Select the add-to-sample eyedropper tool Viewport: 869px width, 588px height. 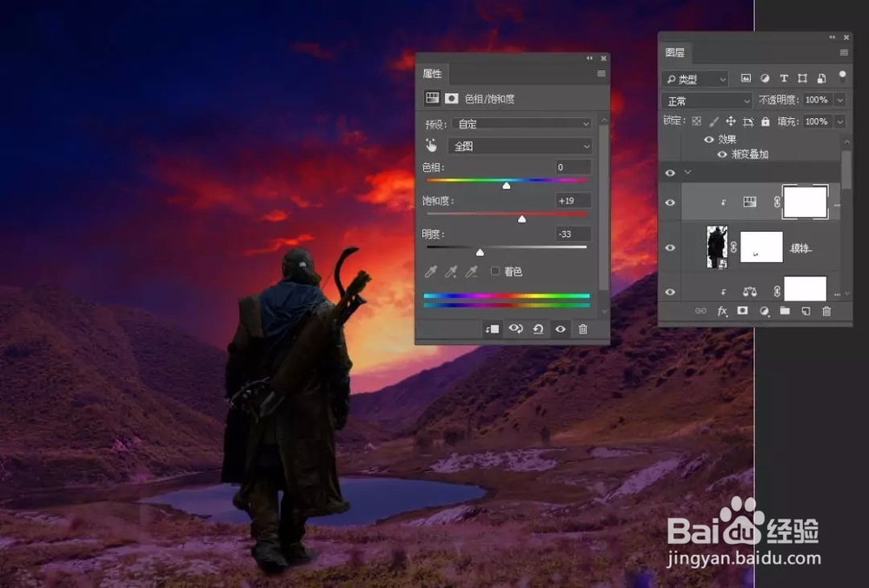(x=451, y=271)
